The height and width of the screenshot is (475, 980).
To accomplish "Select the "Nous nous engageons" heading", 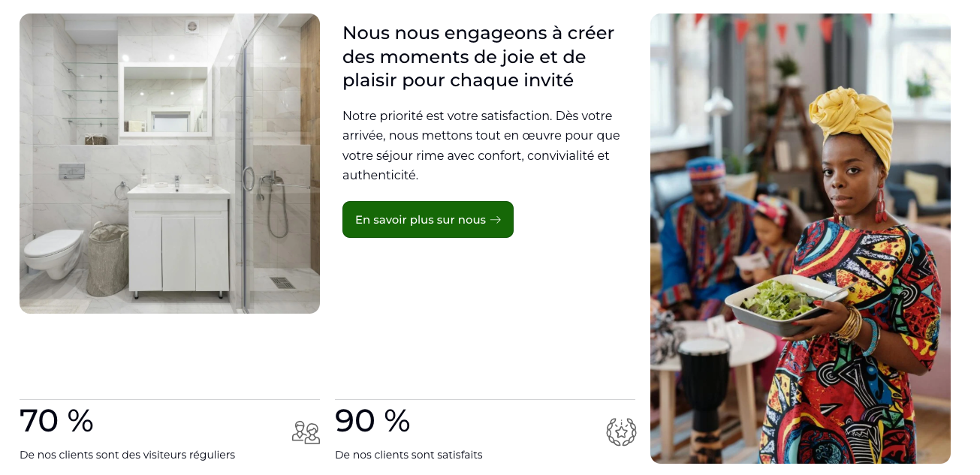I will tap(478, 56).
